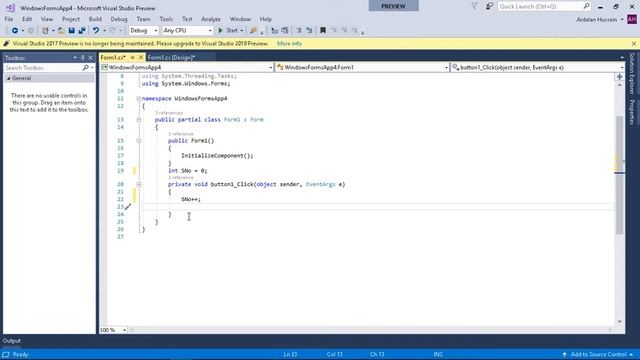Click 1 reference above Form1() constructor
This screenshot has width=640, height=360.
coord(180,134)
